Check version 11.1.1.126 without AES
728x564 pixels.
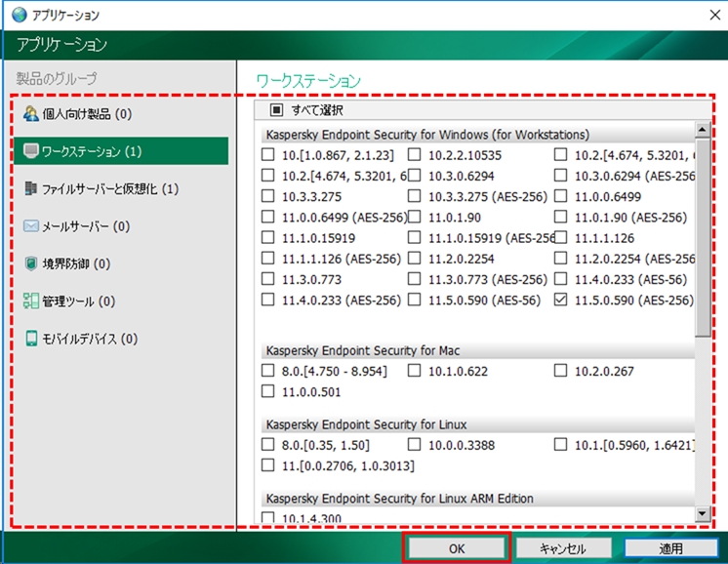(560, 238)
